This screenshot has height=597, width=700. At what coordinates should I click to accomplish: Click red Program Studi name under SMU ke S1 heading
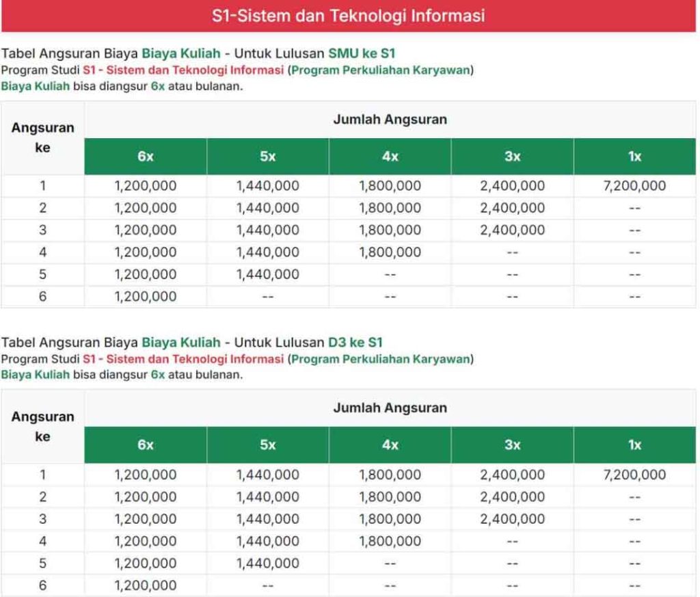[x=183, y=70]
